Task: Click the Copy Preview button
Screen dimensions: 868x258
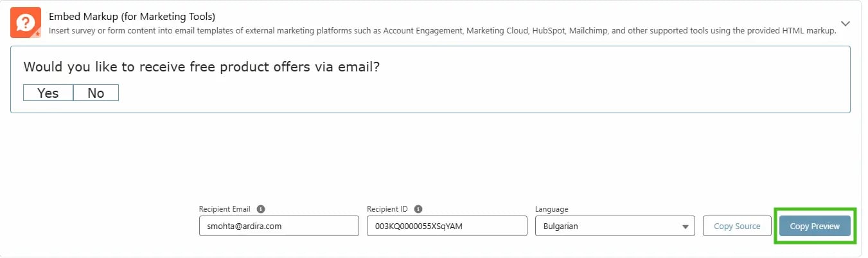Action: [814, 226]
